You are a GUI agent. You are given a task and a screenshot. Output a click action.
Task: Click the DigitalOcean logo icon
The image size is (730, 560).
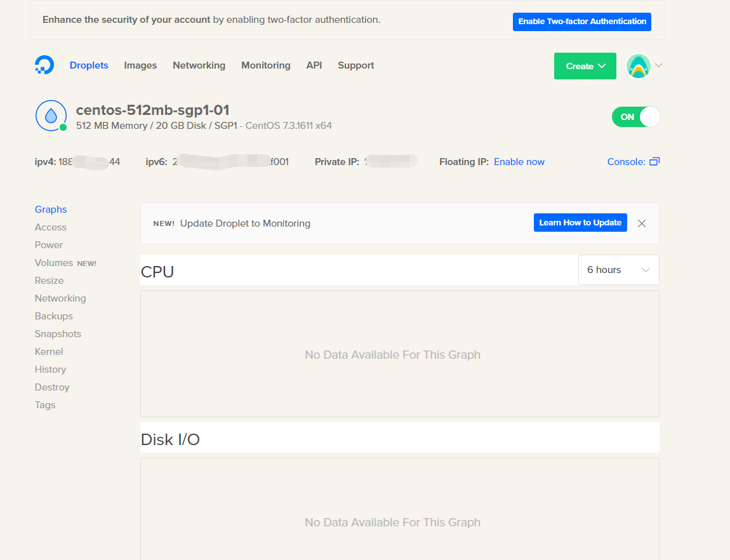pos(44,65)
